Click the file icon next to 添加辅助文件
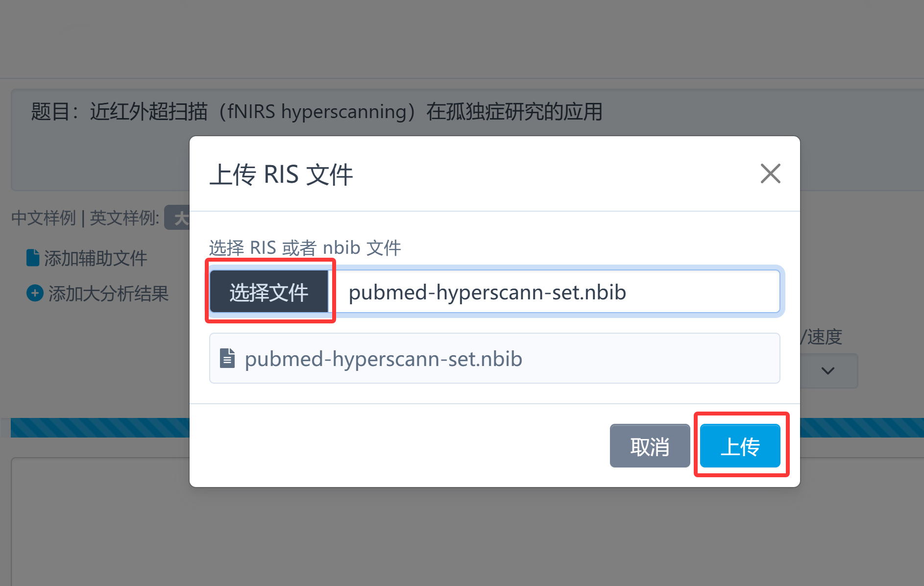 [x=33, y=258]
